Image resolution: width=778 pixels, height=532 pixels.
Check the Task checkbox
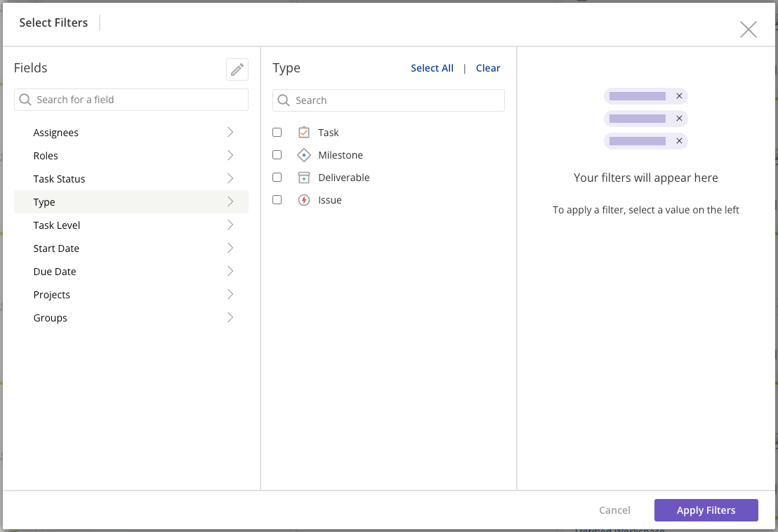pyautogui.click(x=277, y=133)
